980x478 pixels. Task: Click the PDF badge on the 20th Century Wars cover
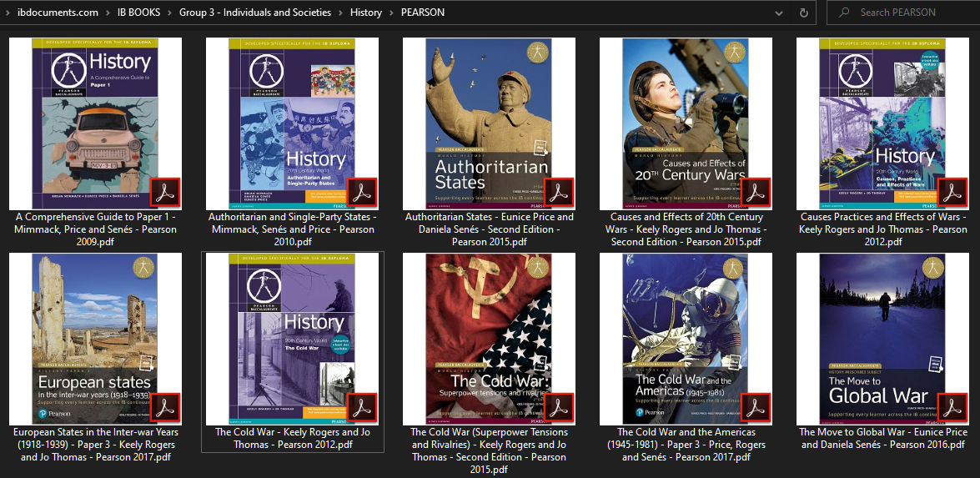point(756,193)
